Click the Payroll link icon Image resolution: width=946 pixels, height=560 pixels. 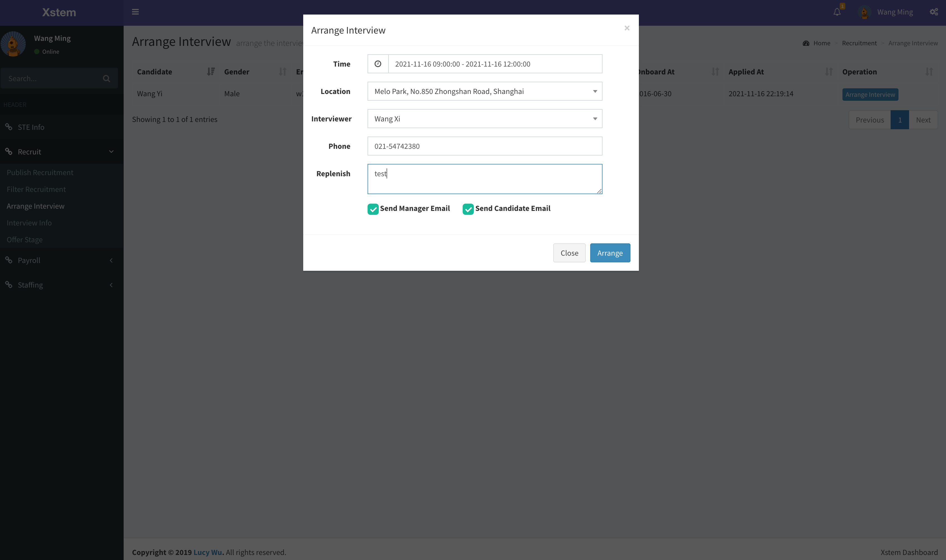(x=9, y=260)
